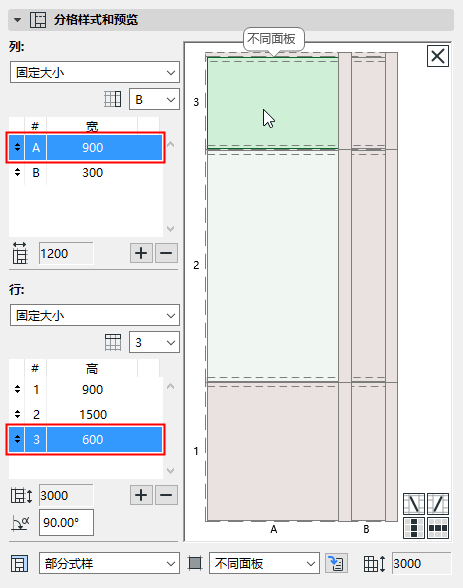Select row 2 with height 1500

[x=85, y=414]
